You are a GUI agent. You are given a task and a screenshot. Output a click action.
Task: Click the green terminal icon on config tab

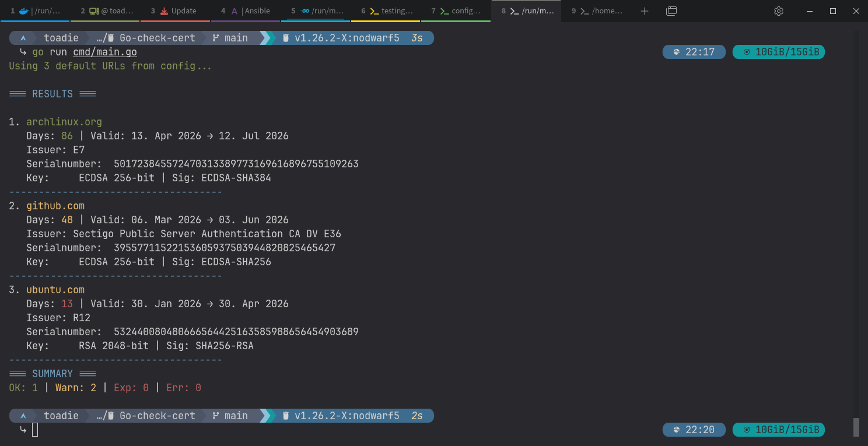coord(444,11)
